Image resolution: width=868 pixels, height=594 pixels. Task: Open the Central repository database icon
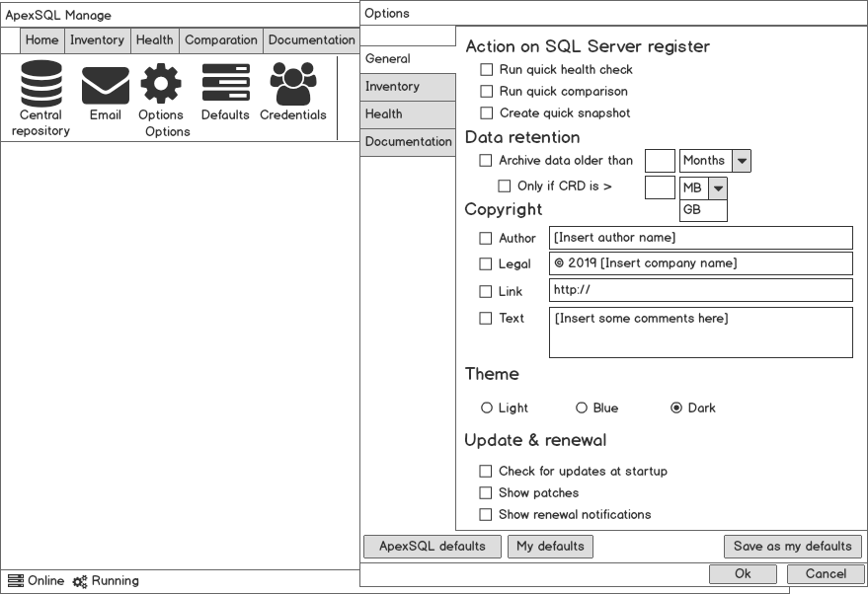(x=41, y=84)
